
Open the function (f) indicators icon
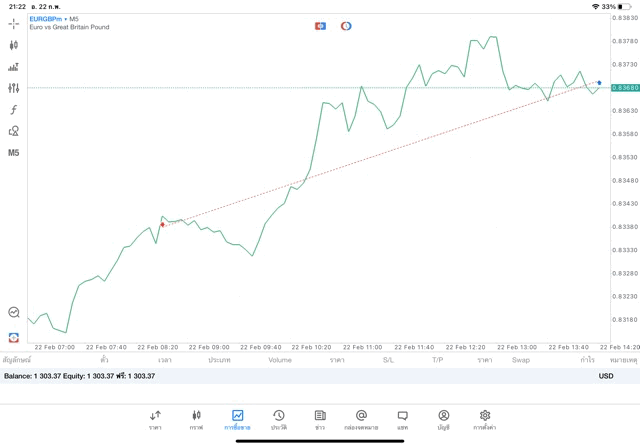point(13,110)
